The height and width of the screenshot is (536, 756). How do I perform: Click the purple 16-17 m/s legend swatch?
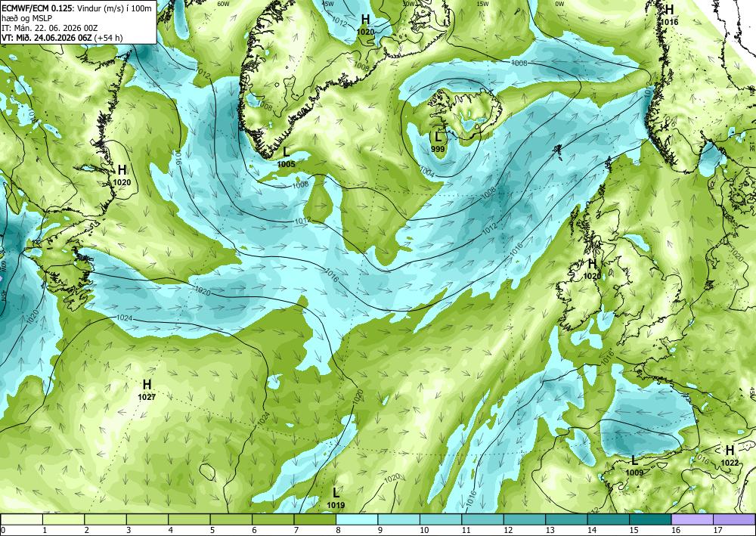[692, 519]
